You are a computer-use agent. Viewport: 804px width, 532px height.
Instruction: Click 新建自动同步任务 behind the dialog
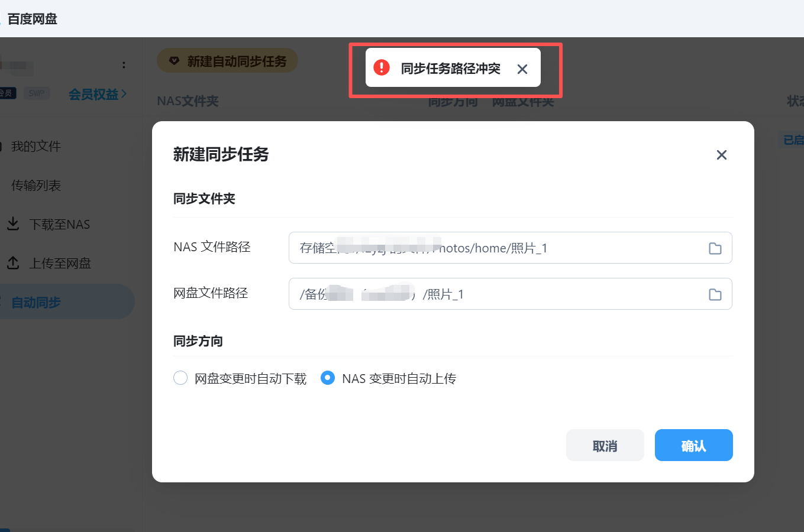[x=227, y=61]
